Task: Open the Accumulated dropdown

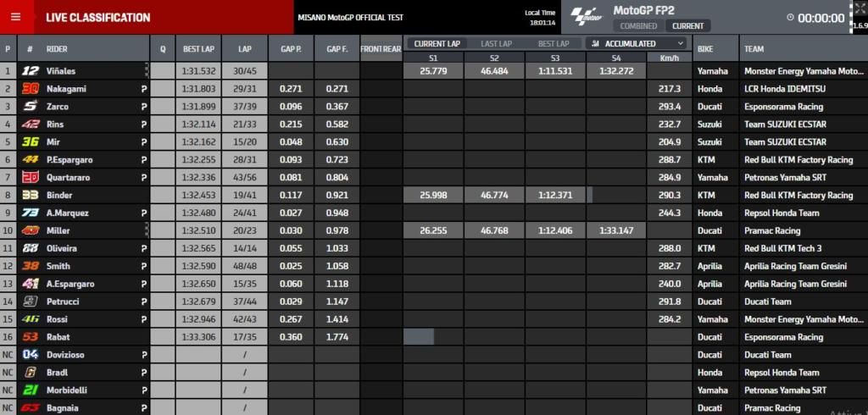Action: 637,43
